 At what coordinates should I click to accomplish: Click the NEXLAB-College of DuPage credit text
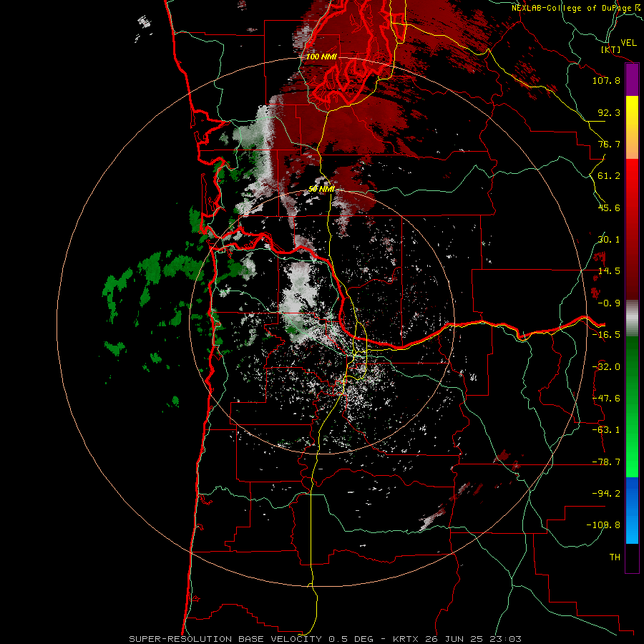point(576,8)
